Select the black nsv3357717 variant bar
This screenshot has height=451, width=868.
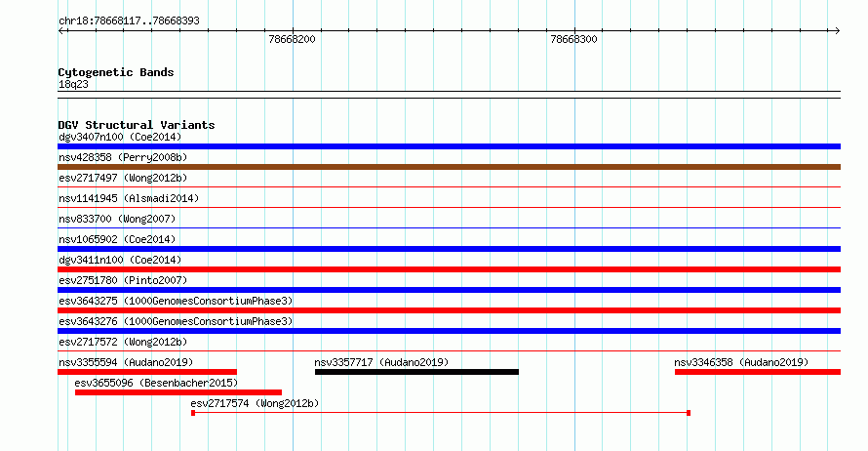pos(416,372)
